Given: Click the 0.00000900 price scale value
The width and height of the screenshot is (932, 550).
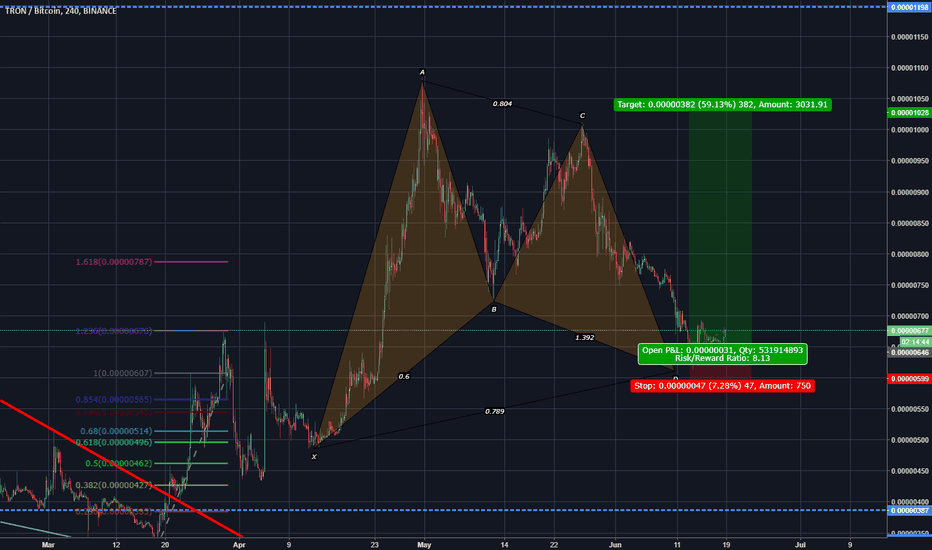Looking at the screenshot, I should [909, 192].
